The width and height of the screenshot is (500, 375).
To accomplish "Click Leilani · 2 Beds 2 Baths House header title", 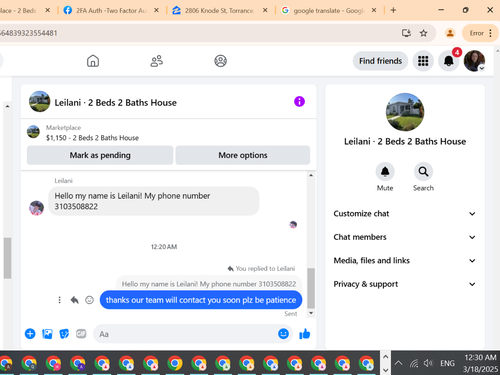I will (x=115, y=102).
